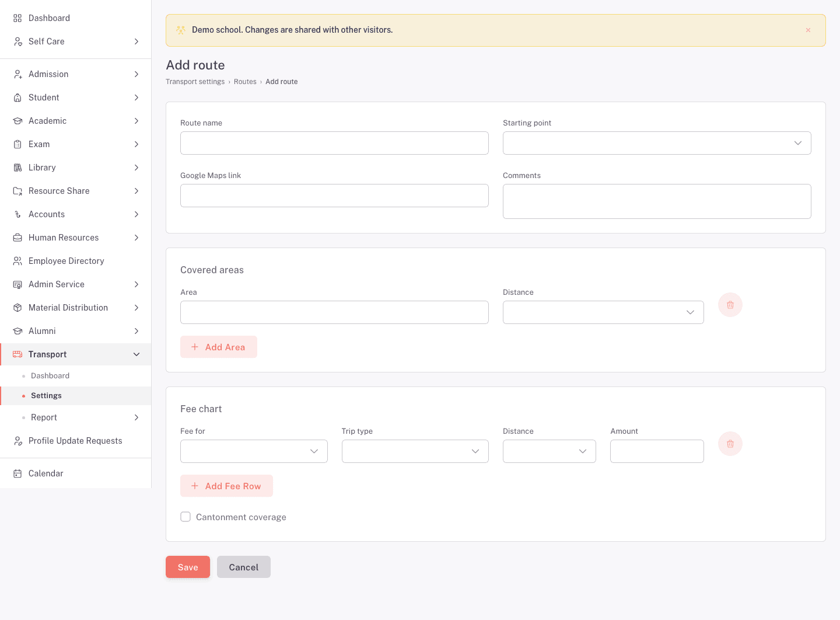Focus the Route name input field
The width and height of the screenshot is (840, 620).
334,143
